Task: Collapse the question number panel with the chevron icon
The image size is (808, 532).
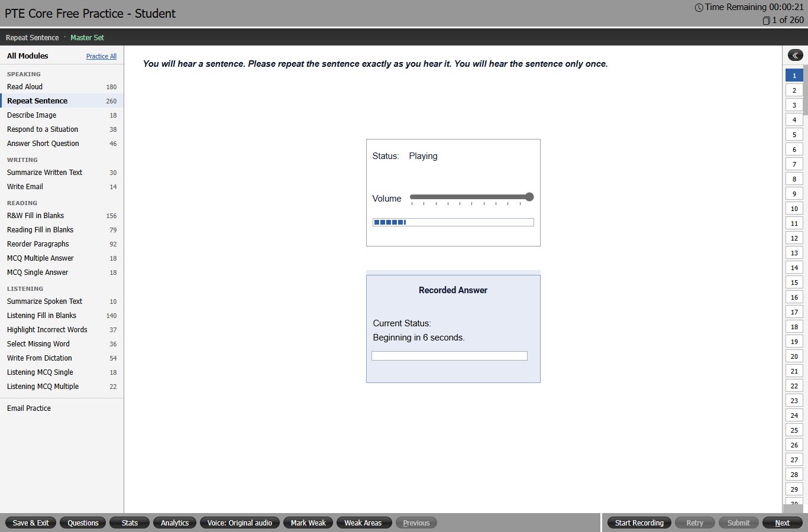Action: pos(795,55)
